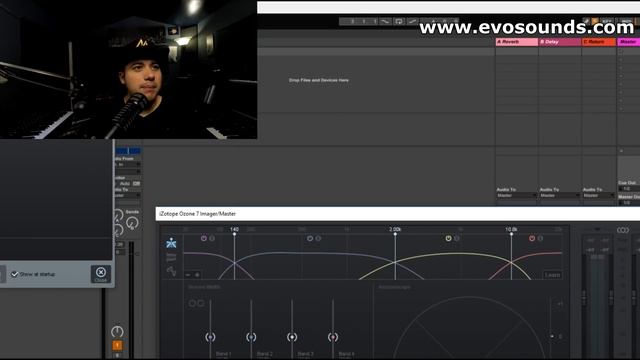Click the first Master scene launch button
Viewport: 640px width, 360px height.
[x=621, y=52]
